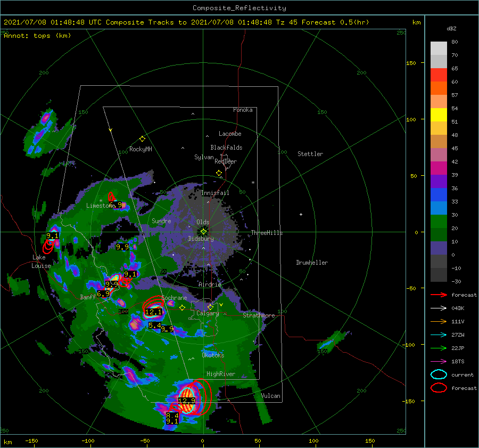Click the ThreeHills city label
479x448 pixels.
click(267, 233)
